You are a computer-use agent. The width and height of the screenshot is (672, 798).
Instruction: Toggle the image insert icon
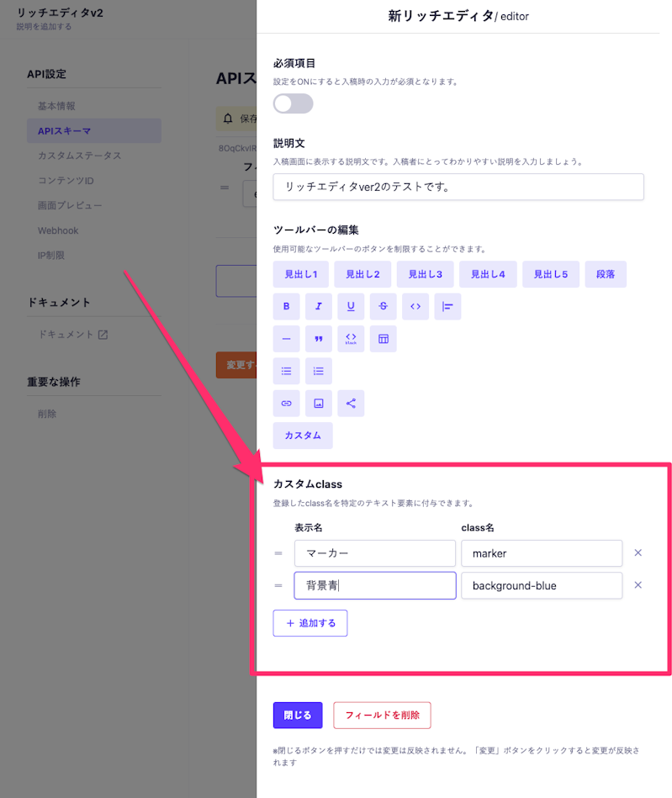[319, 404]
